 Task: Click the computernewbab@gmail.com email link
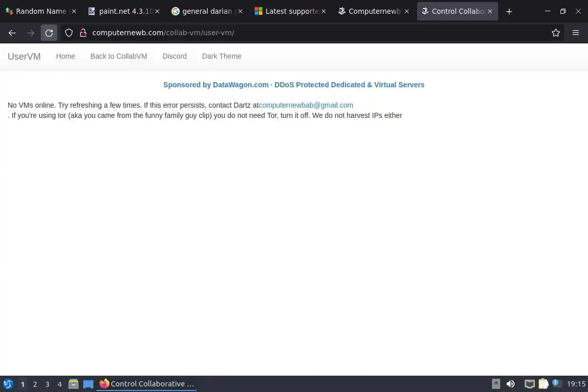[306, 106]
